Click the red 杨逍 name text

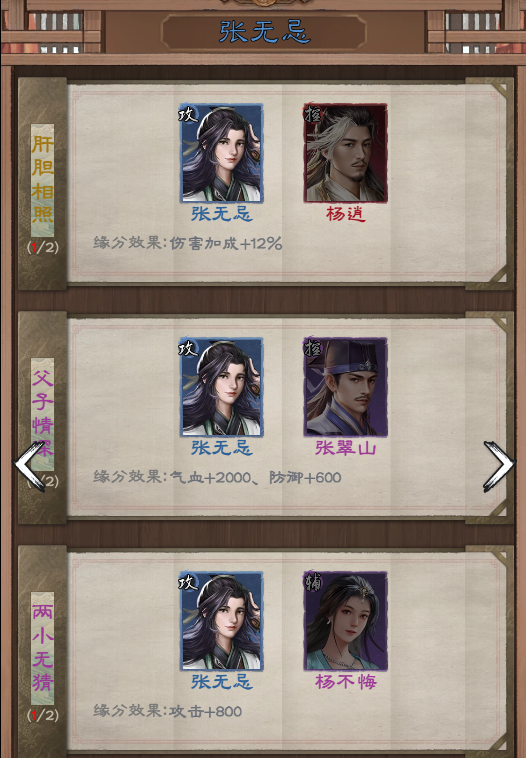(x=346, y=214)
